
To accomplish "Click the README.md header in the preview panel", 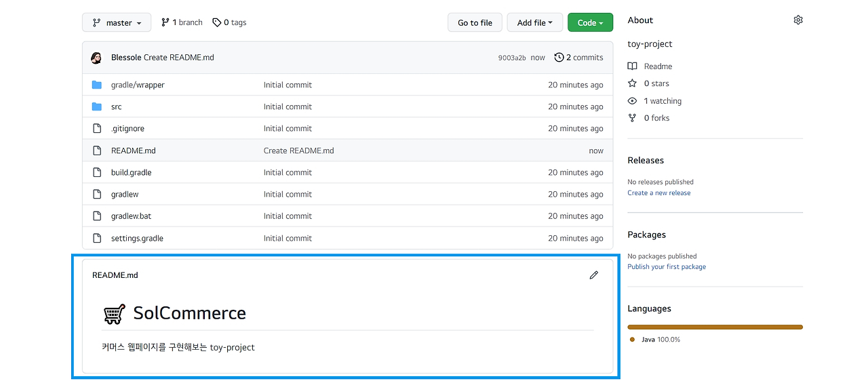I will click(x=115, y=275).
